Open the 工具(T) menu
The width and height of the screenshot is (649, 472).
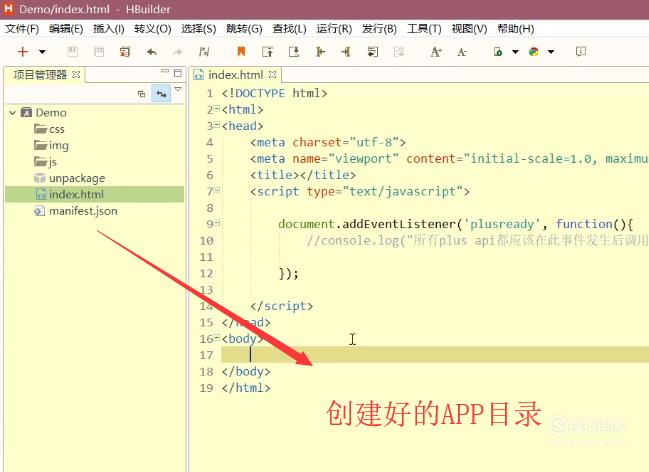[424, 29]
